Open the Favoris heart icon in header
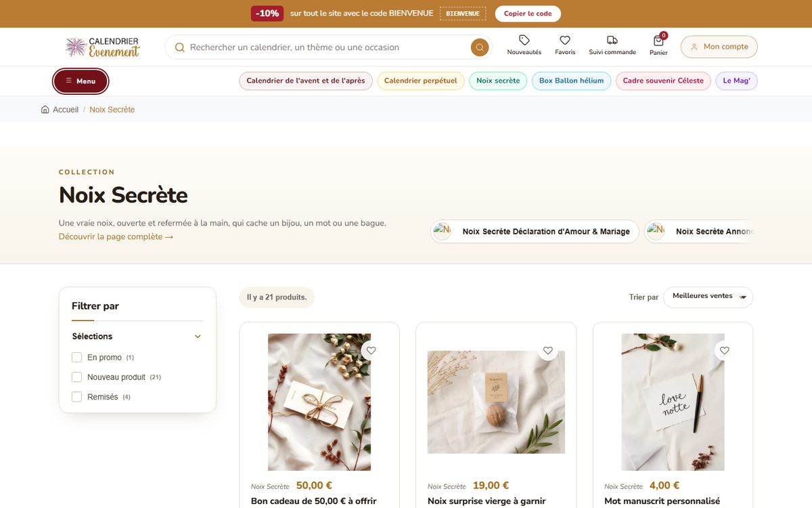This screenshot has width=812, height=508. 565,41
